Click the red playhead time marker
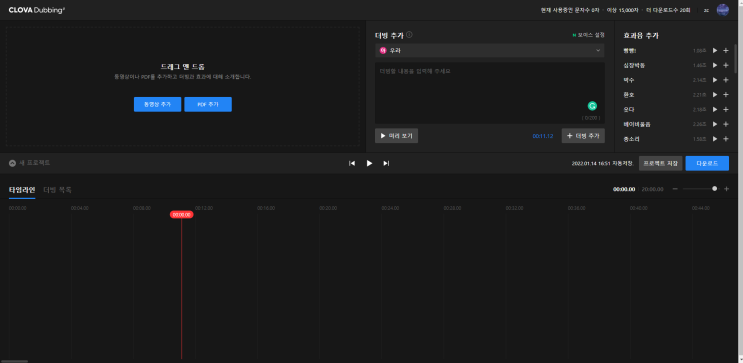Screen dimensions: 743x363 point(181,215)
